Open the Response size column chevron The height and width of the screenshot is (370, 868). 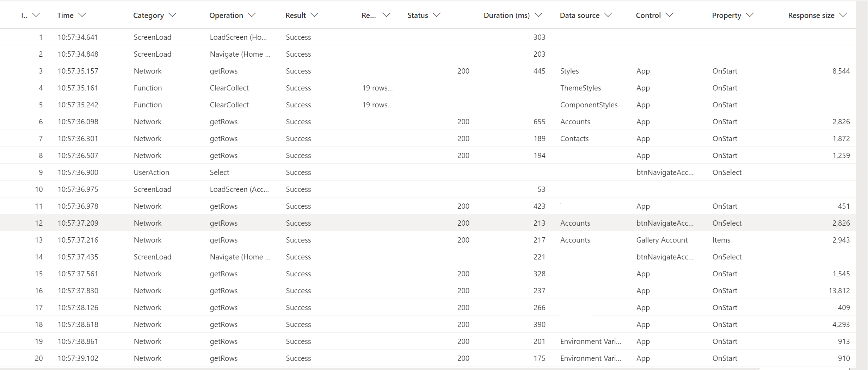click(843, 15)
